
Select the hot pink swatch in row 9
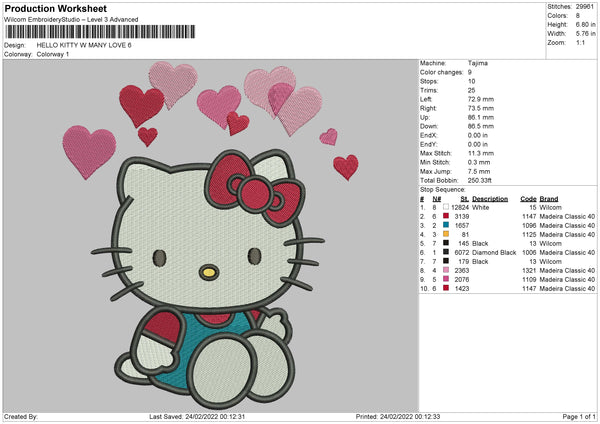click(446, 279)
